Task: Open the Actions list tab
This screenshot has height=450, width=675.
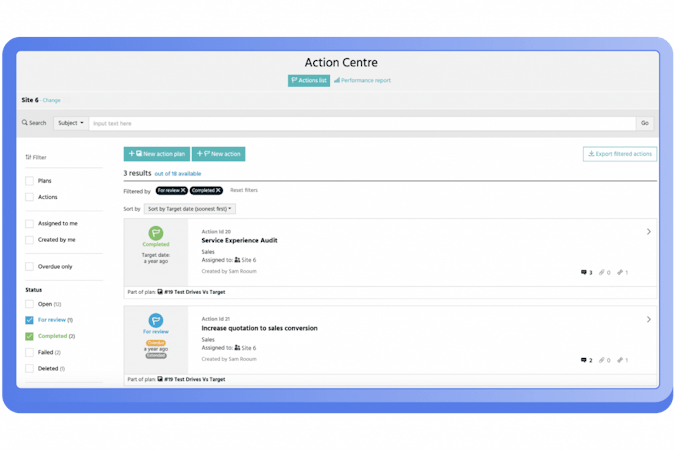Action: [309, 81]
